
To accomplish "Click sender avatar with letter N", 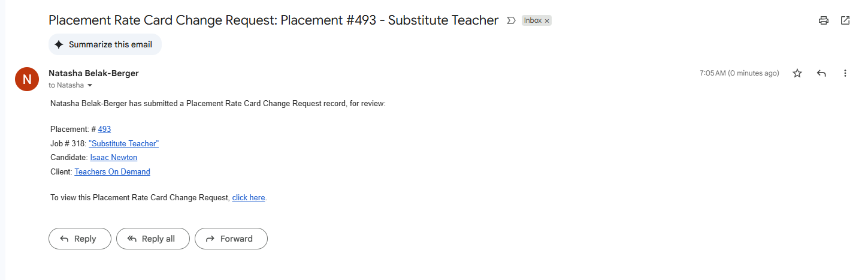I will pyautogui.click(x=27, y=79).
